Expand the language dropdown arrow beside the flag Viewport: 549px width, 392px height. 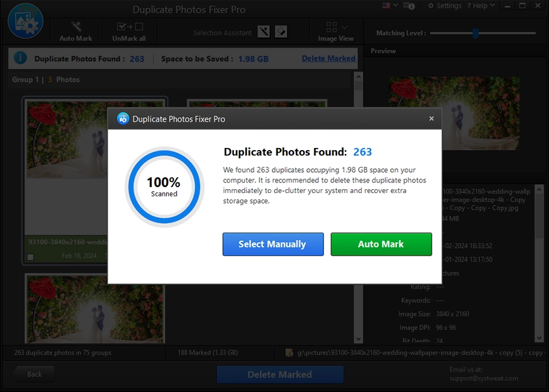(396, 5)
